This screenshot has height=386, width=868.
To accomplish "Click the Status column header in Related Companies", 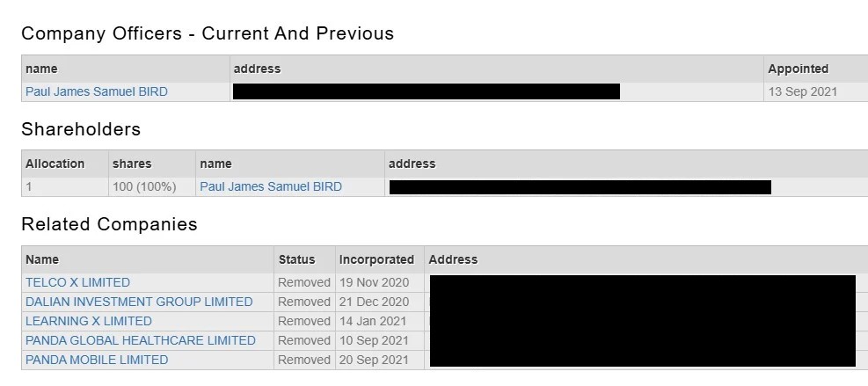I will click(x=296, y=259).
